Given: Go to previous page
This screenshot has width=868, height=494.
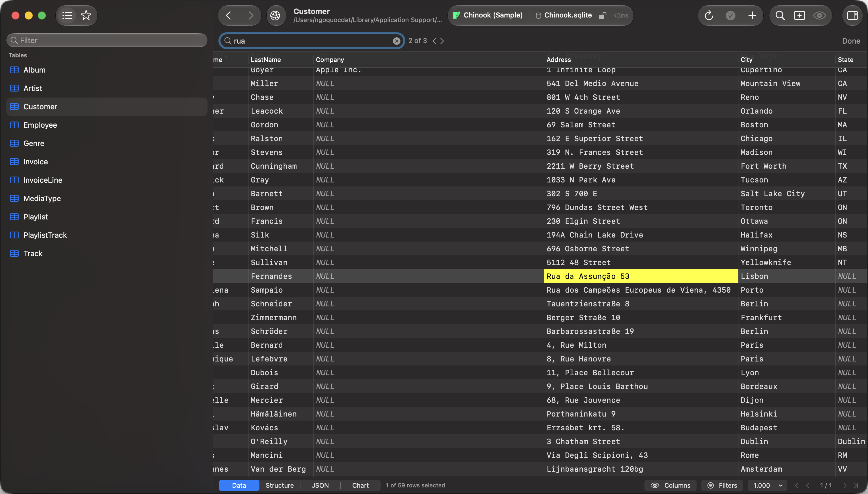Looking at the screenshot, I should point(808,485).
